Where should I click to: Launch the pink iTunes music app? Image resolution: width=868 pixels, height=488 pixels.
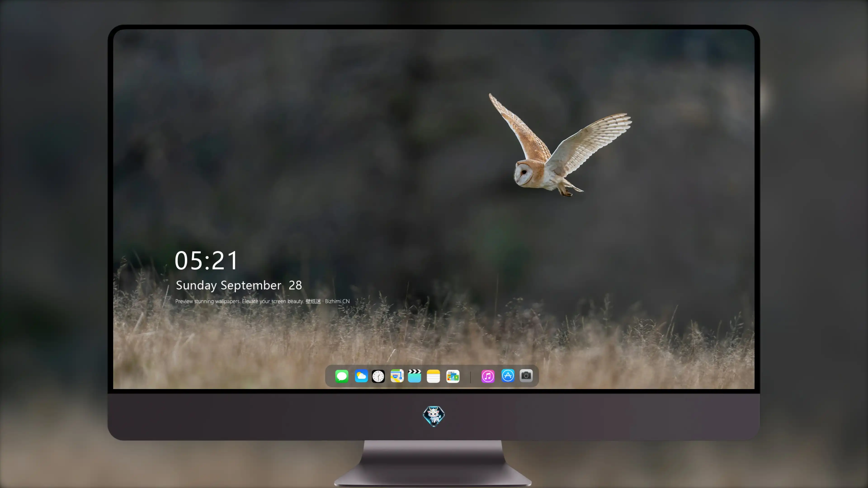click(x=488, y=376)
